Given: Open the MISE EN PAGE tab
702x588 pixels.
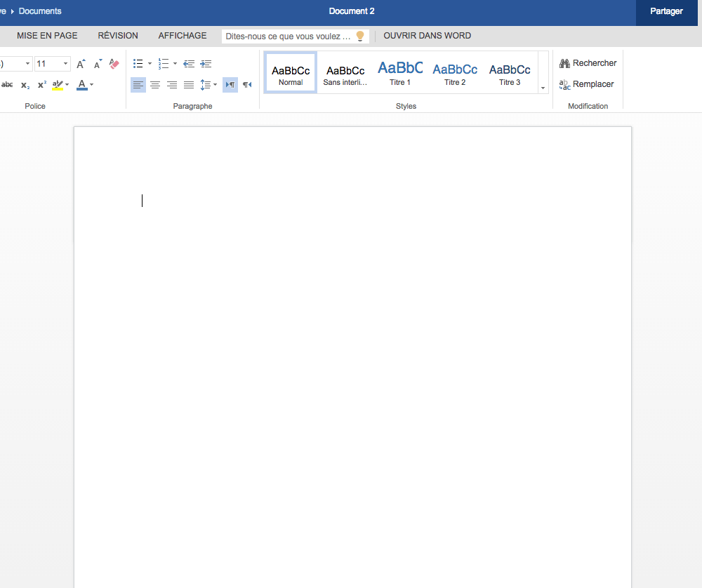Looking at the screenshot, I should pos(47,36).
